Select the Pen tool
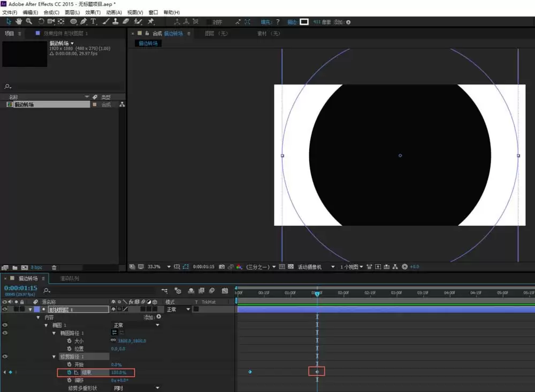The width and height of the screenshot is (535, 392). tap(83, 21)
